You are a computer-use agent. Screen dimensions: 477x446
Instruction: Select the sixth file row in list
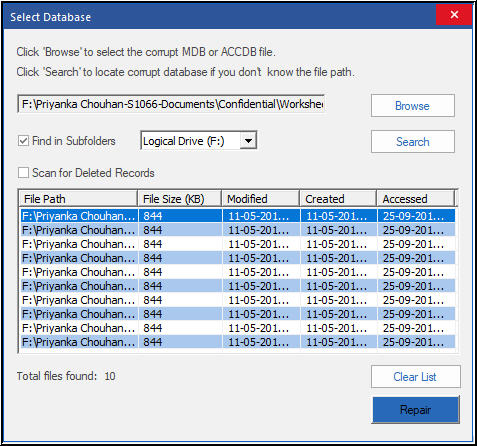238,286
